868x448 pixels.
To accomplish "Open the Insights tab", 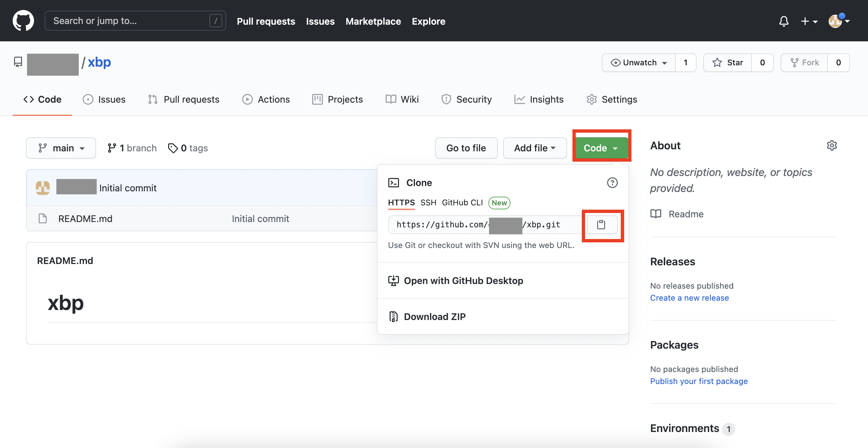I will click(x=539, y=99).
